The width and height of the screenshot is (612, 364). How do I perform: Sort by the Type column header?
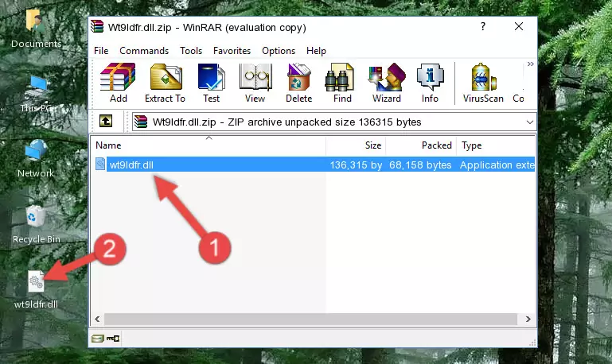click(496, 145)
